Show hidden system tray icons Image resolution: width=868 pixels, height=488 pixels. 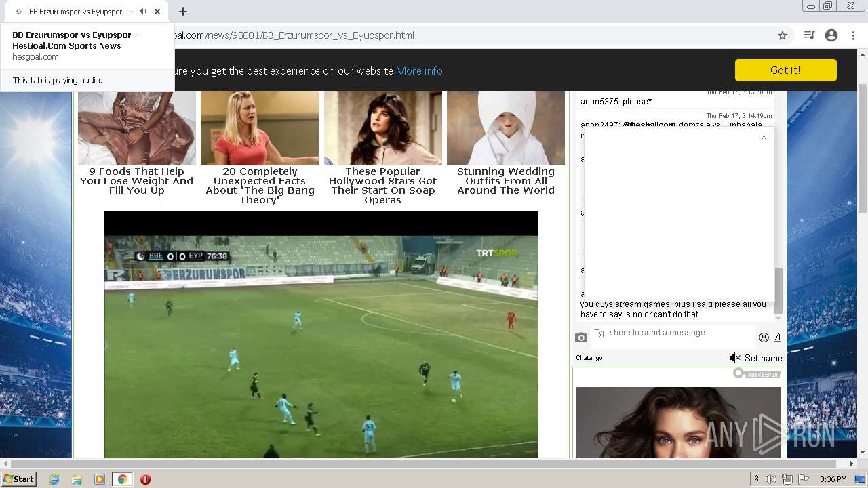(756, 479)
